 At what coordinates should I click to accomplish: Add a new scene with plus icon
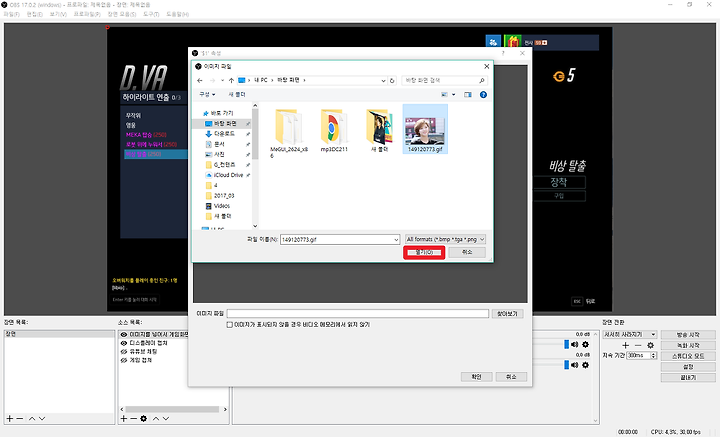[10, 418]
